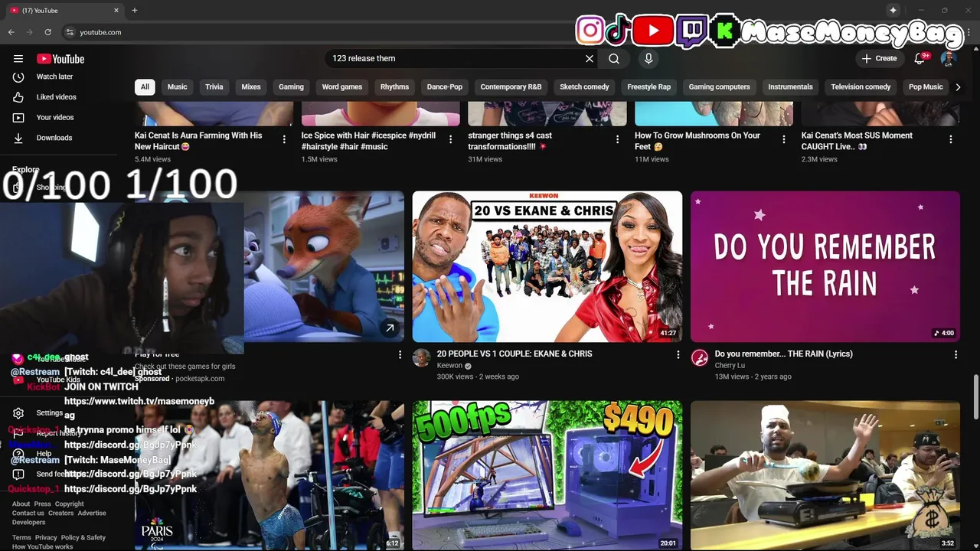Click the Keewon channel avatar
Image resolution: width=980 pixels, height=551 pixels.
tap(422, 357)
